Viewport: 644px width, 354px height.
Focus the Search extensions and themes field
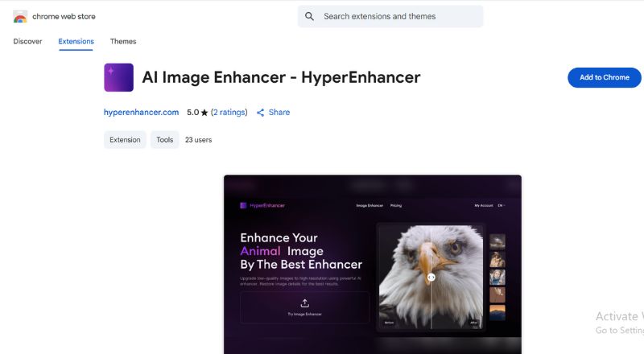coord(390,16)
